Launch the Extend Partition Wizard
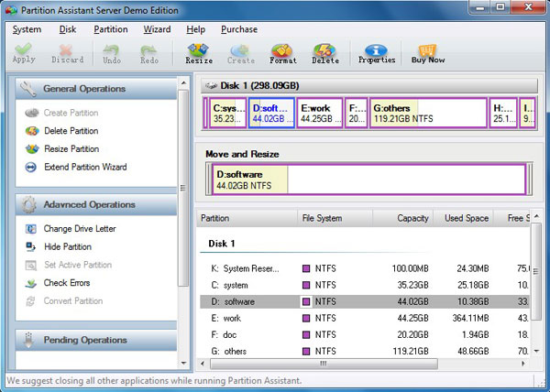The width and height of the screenshot is (550, 392). click(84, 168)
